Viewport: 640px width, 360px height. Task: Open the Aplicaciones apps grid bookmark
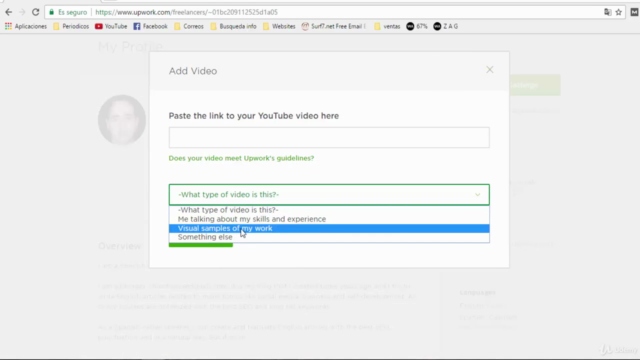coord(26,26)
